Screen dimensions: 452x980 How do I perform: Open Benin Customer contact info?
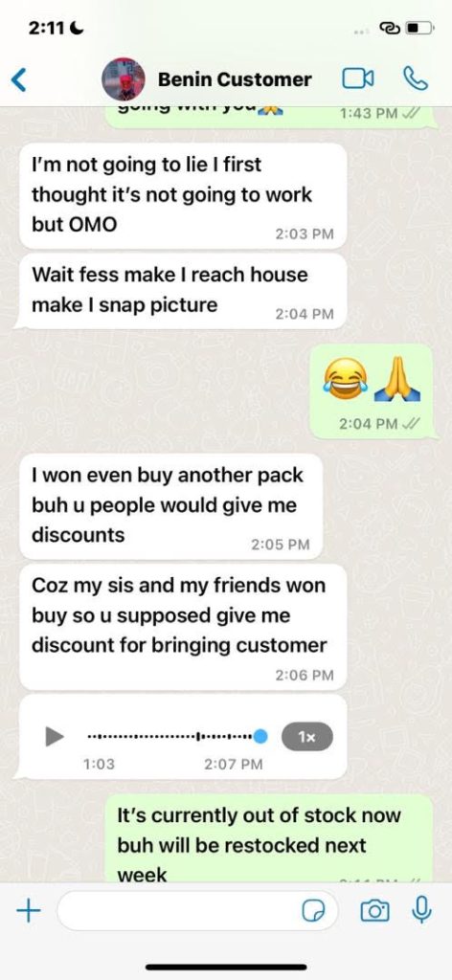point(235,79)
